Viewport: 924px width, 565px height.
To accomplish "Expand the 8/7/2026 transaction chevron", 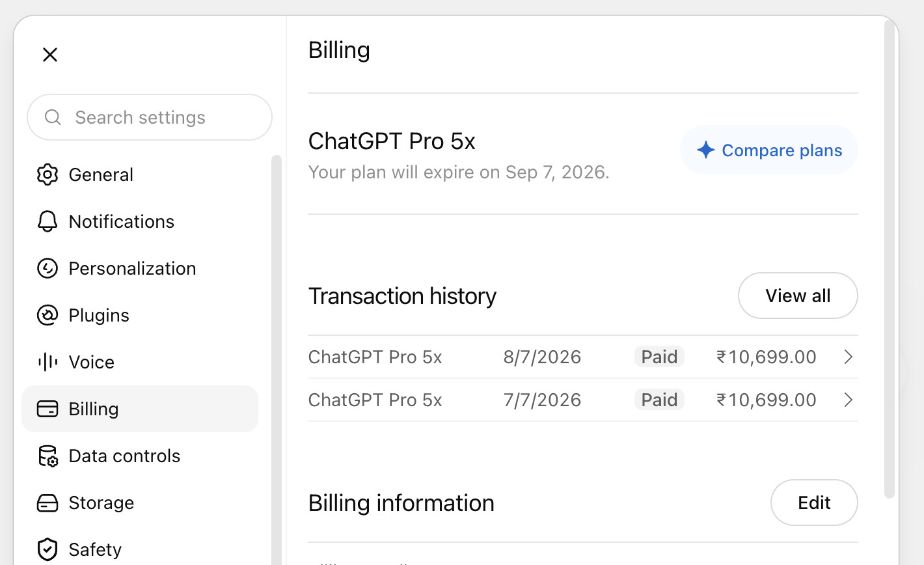I will (x=848, y=357).
